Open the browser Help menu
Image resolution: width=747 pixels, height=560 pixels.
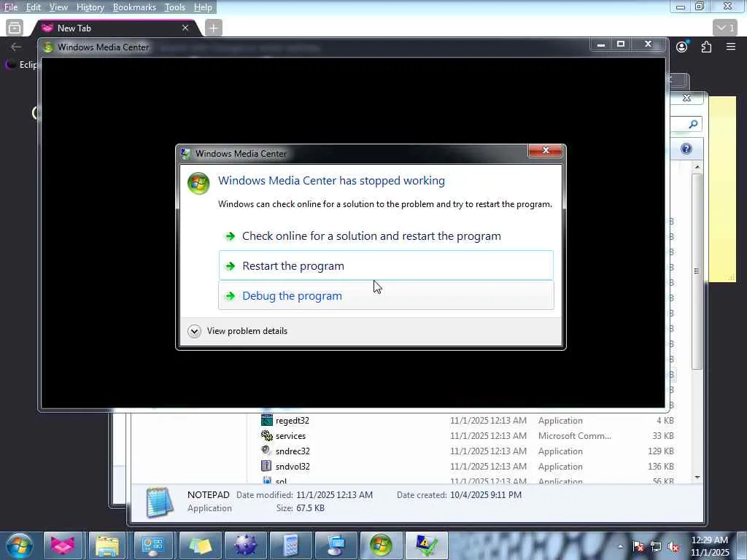tap(203, 7)
